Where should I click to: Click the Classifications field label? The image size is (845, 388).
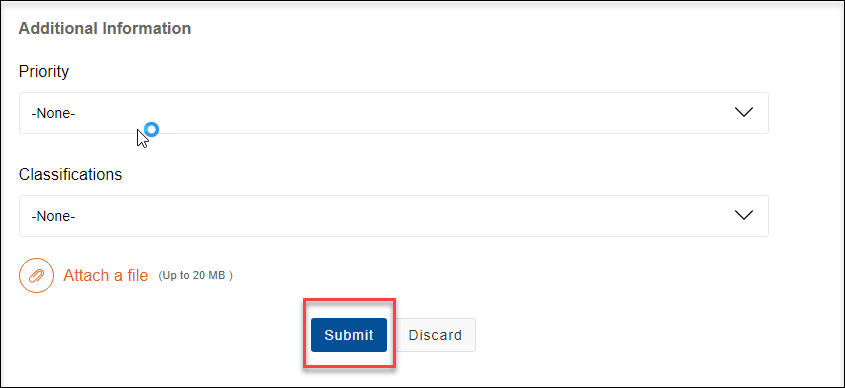click(x=71, y=175)
